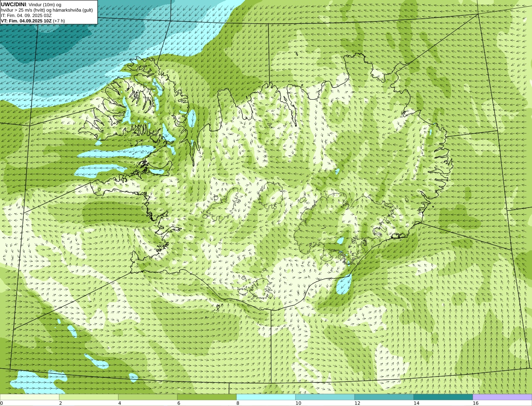Select the lavender above-16 m/s color swatch
The image size is (532, 406).
(502, 397)
